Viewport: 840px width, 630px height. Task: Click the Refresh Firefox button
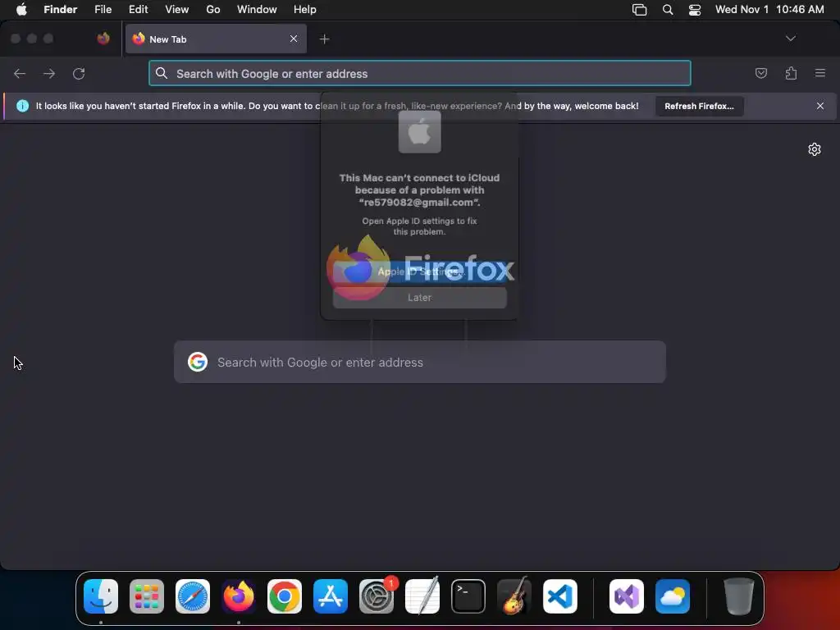699,106
